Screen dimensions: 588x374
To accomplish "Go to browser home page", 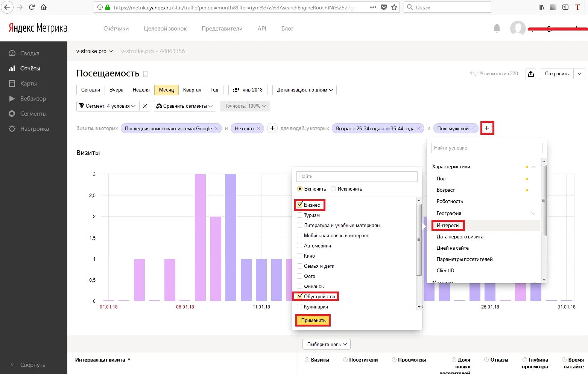I will [44, 7].
